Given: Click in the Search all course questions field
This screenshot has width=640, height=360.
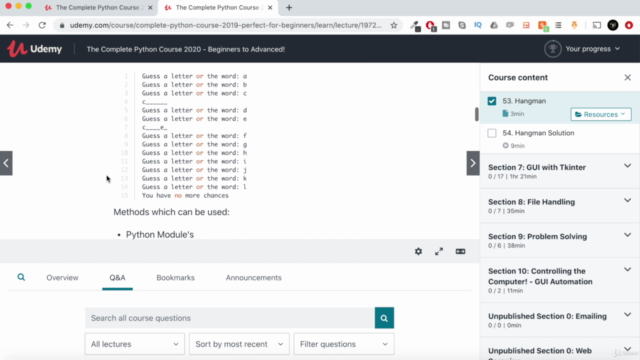Looking at the screenshot, I should point(230,318).
